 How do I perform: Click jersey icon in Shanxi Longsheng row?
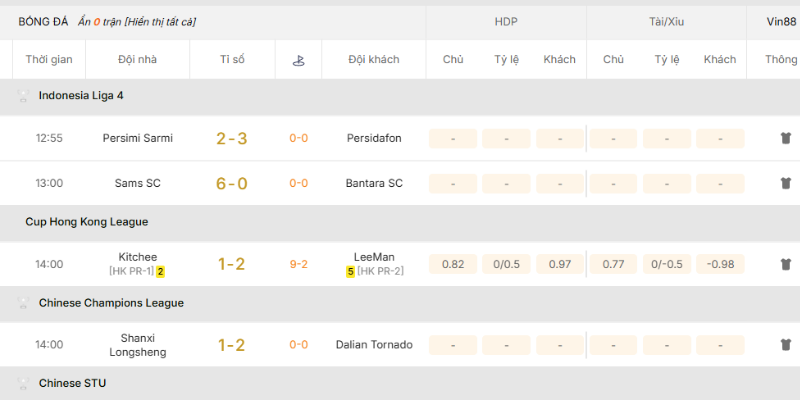(x=786, y=345)
